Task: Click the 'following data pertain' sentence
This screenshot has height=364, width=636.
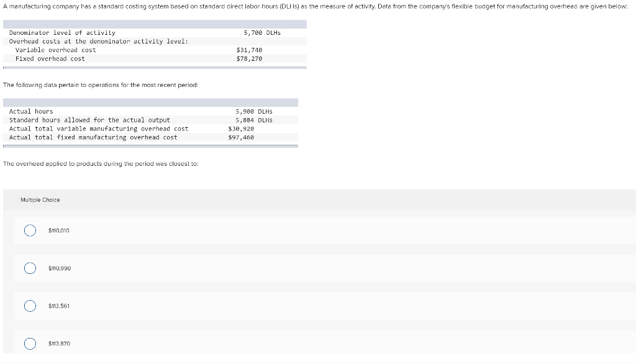Action: click(x=101, y=85)
